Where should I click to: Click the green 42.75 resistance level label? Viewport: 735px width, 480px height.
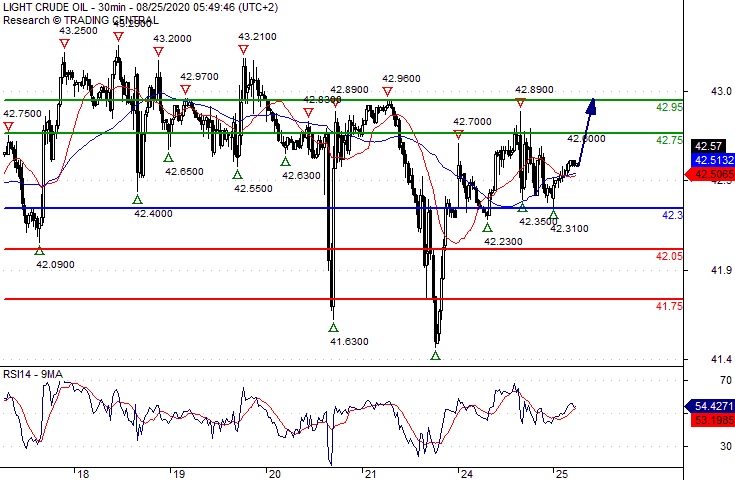pos(669,140)
